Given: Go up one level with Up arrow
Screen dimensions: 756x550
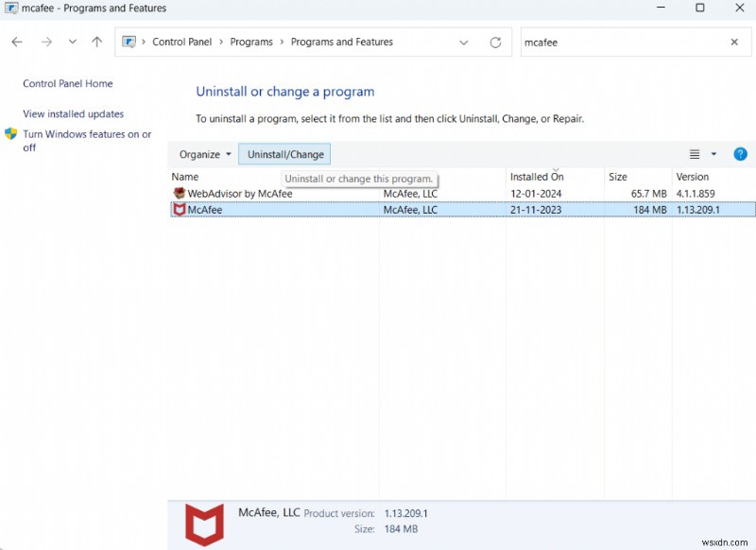Looking at the screenshot, I should click(97, 42).
